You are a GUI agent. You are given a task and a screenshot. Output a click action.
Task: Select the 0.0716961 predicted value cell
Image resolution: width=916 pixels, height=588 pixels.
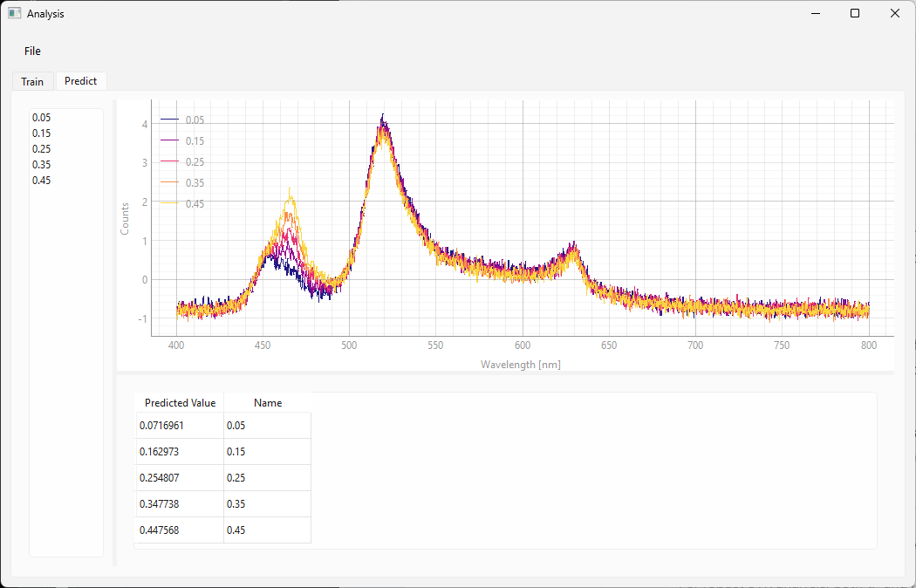pos(179,426)
